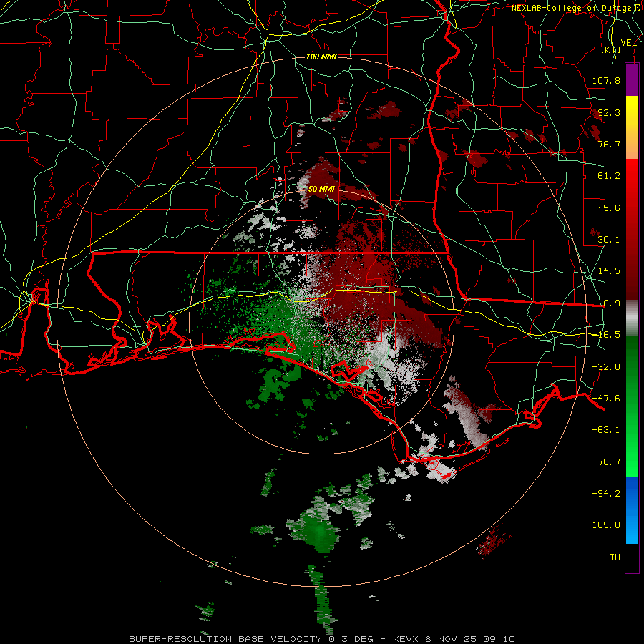Viewport: 644px width, 644px height.
Task: Click the [KT] units label
Action: [611, 50]
